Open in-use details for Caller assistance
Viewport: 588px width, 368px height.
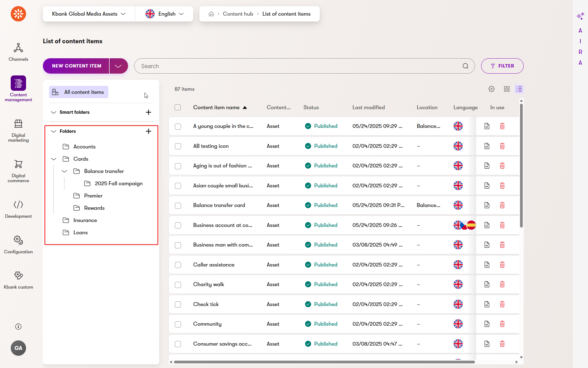pyautogui.click(x=487, y=265)
